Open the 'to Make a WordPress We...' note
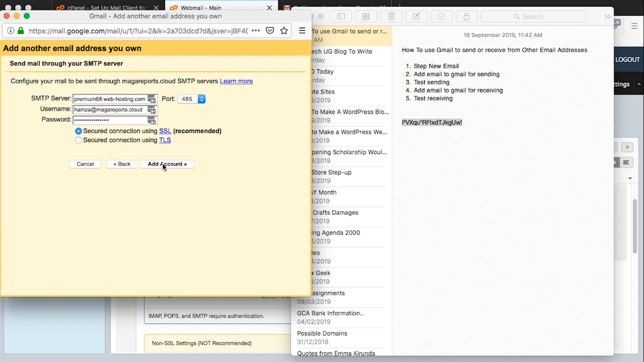The image size is (644, 362). [348, 136]
